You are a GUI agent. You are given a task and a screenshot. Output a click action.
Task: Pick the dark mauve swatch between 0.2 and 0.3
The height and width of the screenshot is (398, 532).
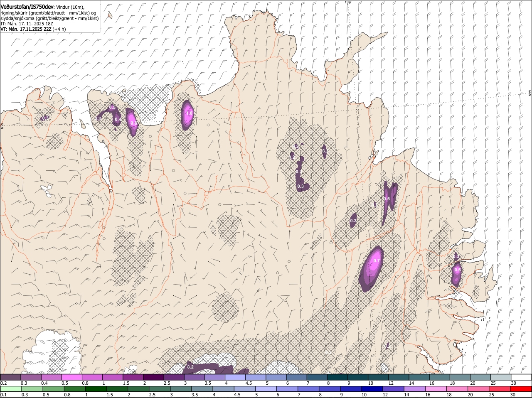(11, 377)
